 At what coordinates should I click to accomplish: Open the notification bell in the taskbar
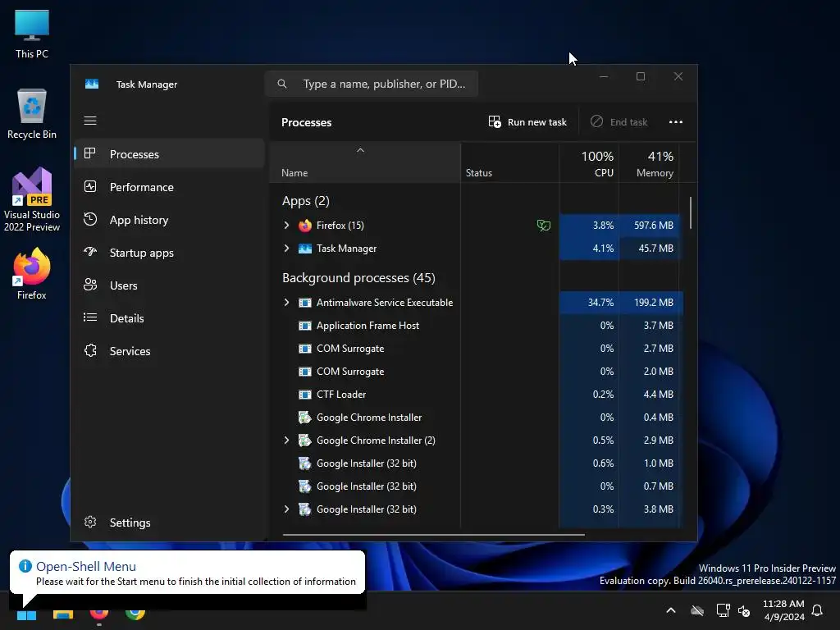(817, 610)
